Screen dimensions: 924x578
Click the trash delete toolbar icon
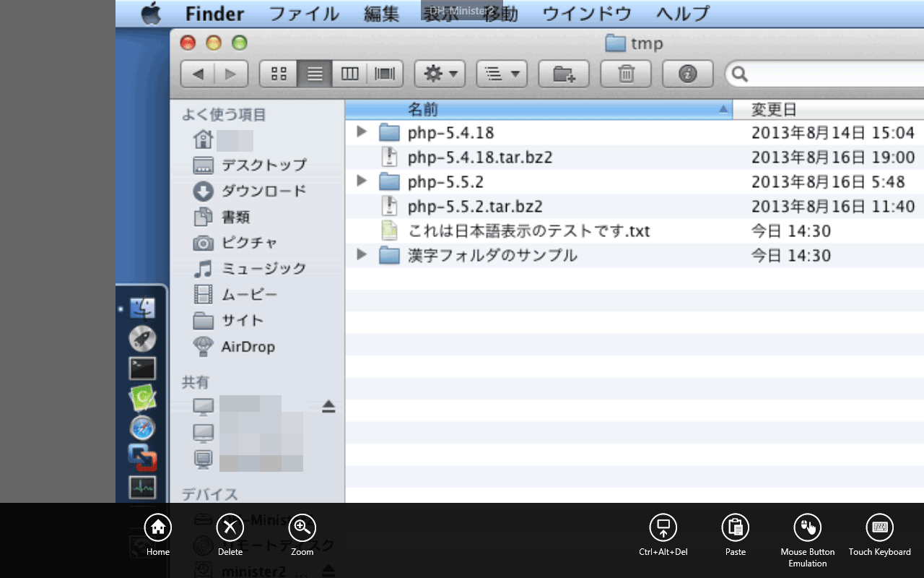(626, 74)
